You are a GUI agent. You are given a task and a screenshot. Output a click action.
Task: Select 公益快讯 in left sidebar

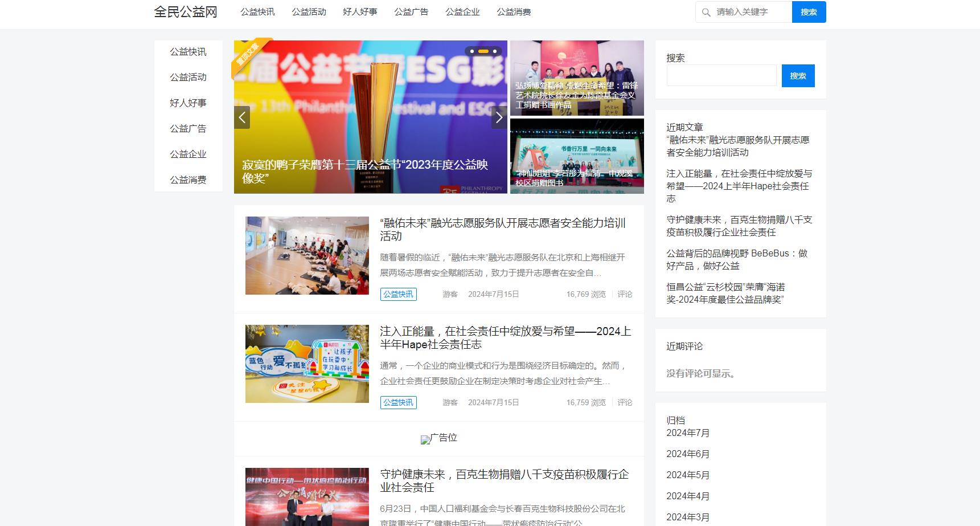pos(188,52)
